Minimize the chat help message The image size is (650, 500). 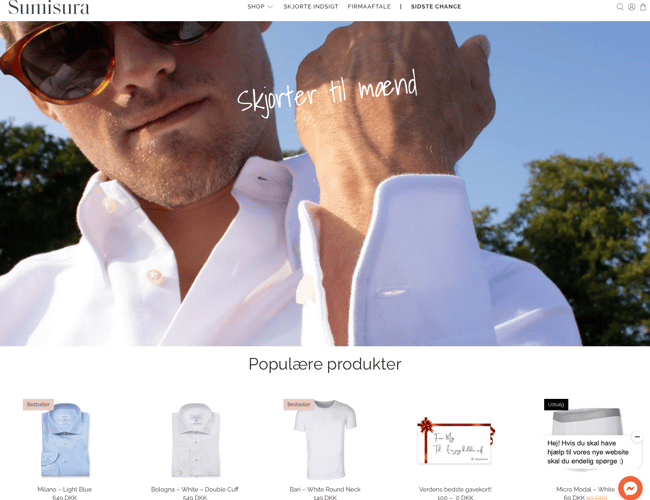637,437
